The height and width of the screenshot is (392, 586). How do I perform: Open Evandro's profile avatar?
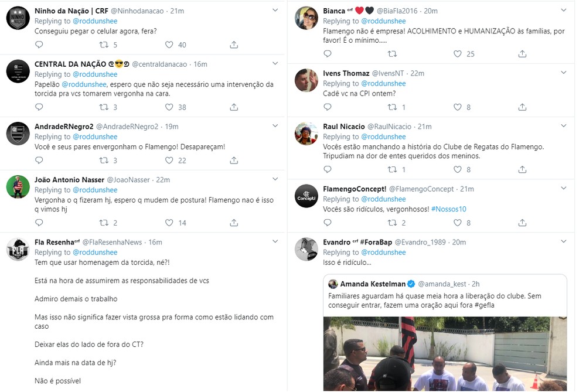[x=306, y=249]
